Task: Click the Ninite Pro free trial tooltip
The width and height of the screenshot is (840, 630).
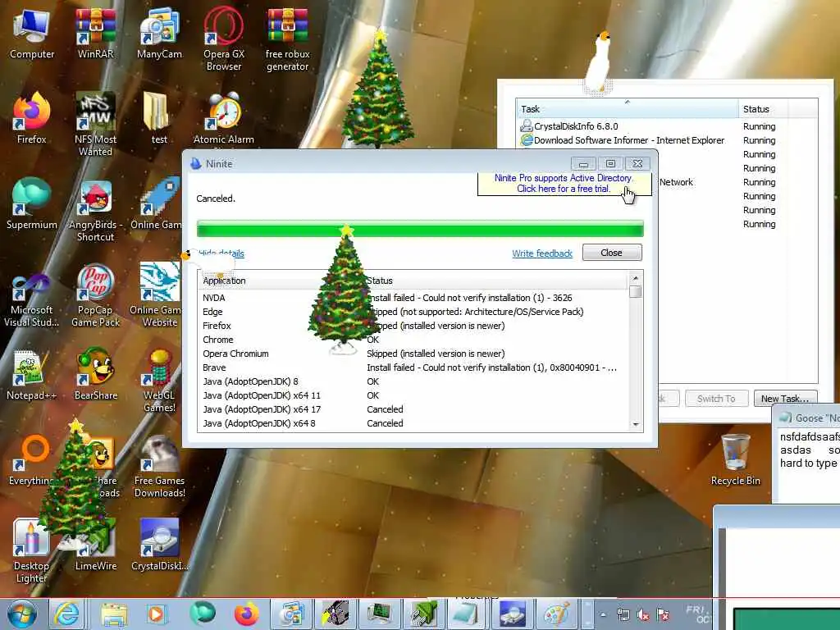Action: [x=564, y=183]
